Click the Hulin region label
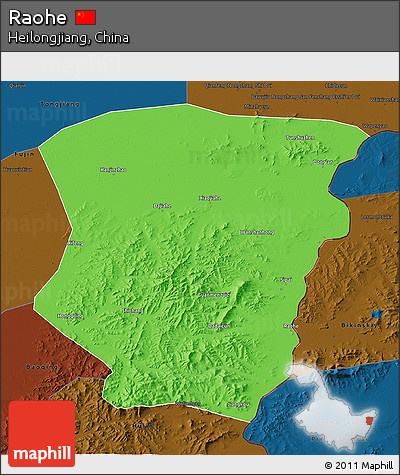The height and width of the screenshot is (475, 400). [143, 426]
